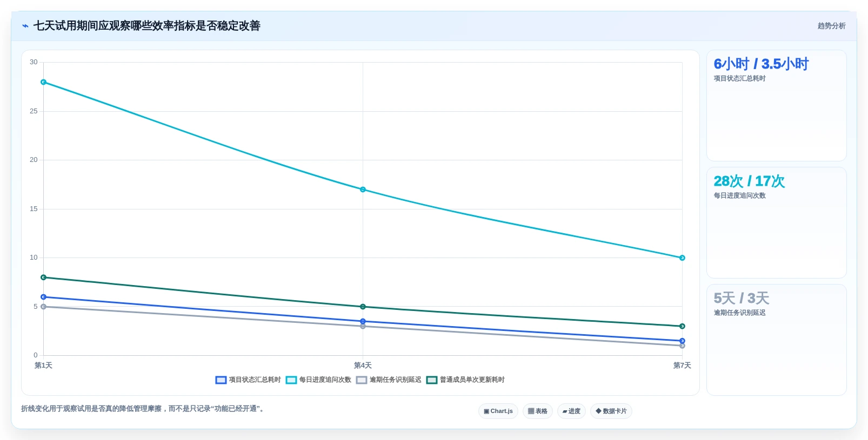The width and height of the screenshot is (868, 440).
Task: Click the 第1天 point on dark green line
Action: pyautogui.click(x=44, y=277)
